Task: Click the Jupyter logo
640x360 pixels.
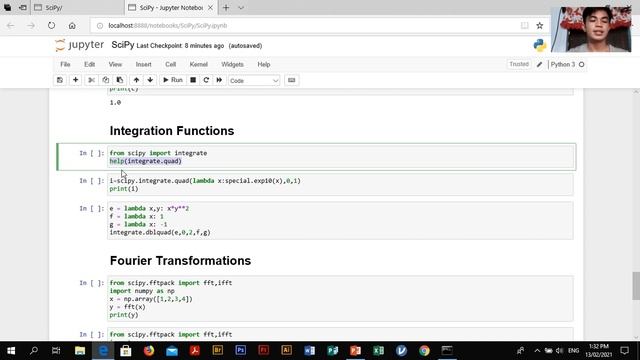Action: pos(79,45)
